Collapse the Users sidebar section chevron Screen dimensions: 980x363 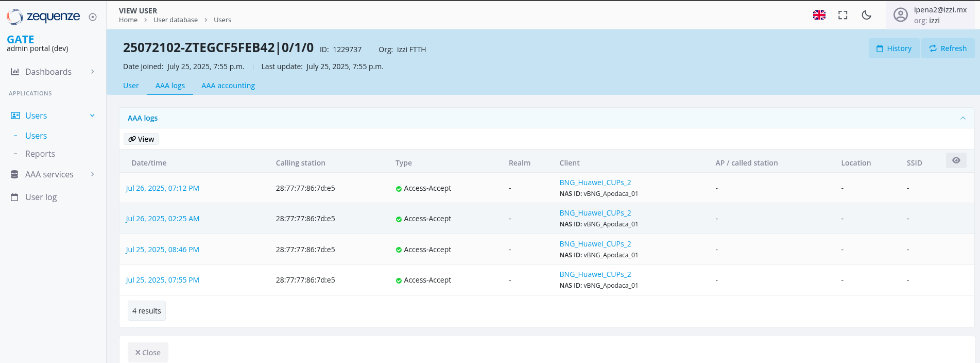pos(93,115)
